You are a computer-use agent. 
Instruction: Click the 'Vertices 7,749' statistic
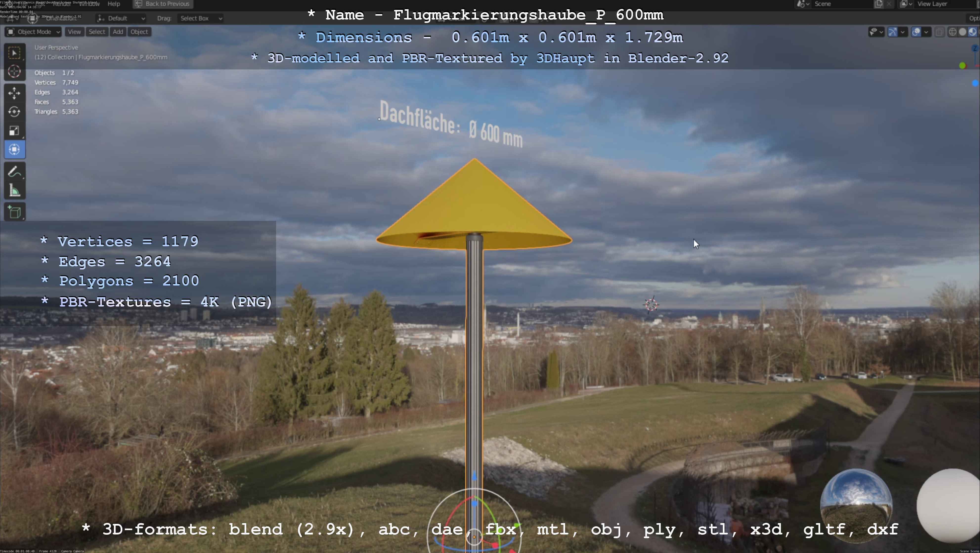56,82
